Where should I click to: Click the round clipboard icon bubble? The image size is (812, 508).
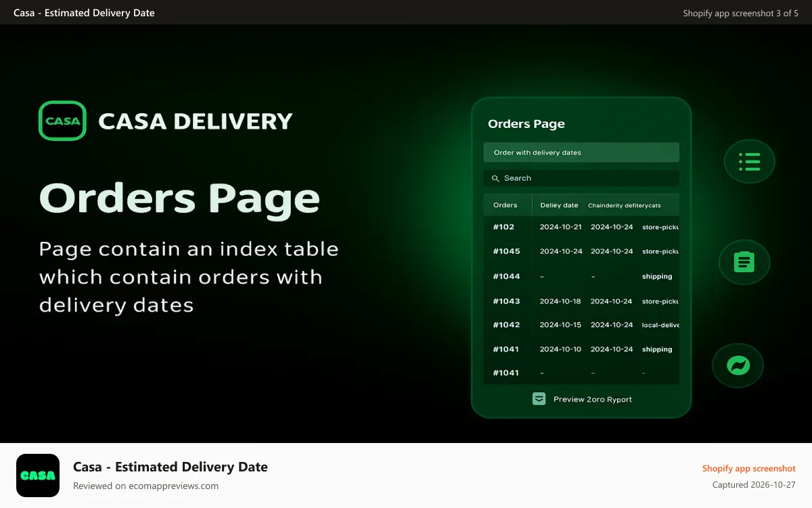point(744,261)
